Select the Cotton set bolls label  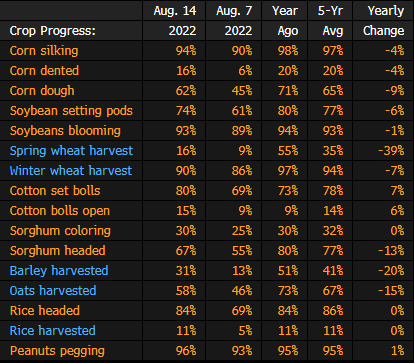55,191
